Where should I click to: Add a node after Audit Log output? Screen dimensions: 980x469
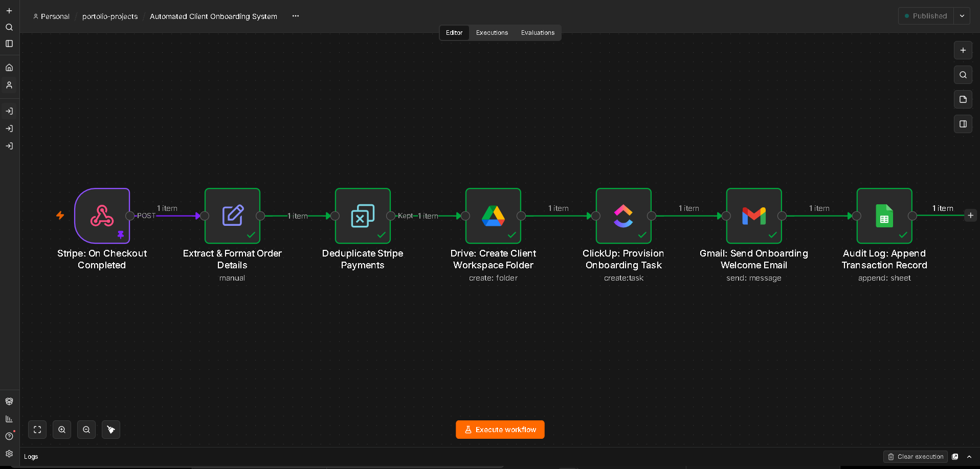point(970,216)
